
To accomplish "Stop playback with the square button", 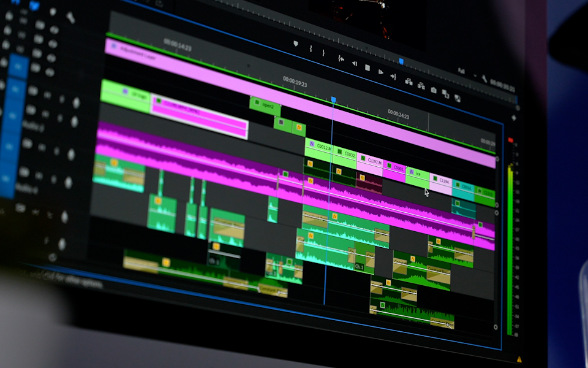I will pyautogui.click(x=367, y=68).
